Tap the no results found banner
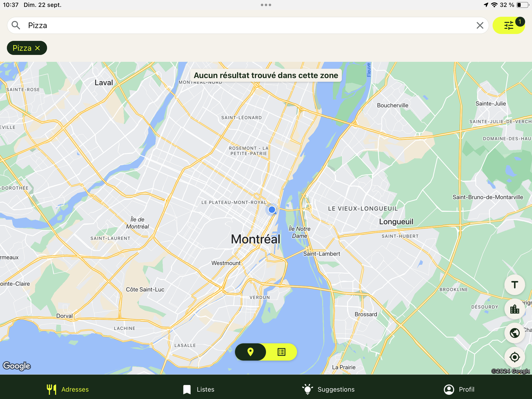This screenshot has height=399, width=532. 266,75
